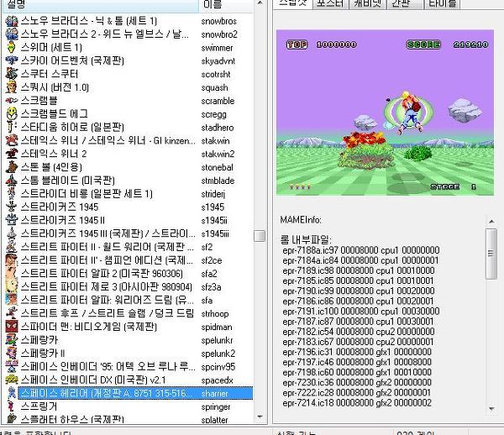The height and width of the screenshot is (435, 504).
Task: Click the s1945ii row icon
Action: coord(12,220)
